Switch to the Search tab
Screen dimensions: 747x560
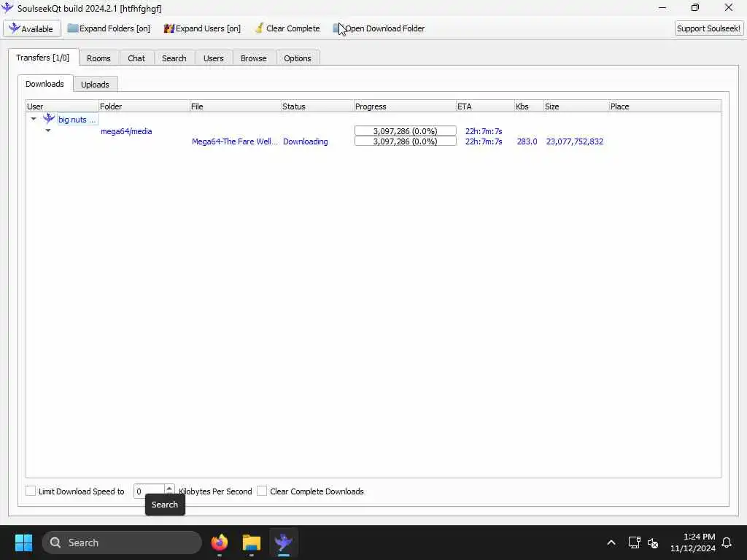tap(174, 58)
